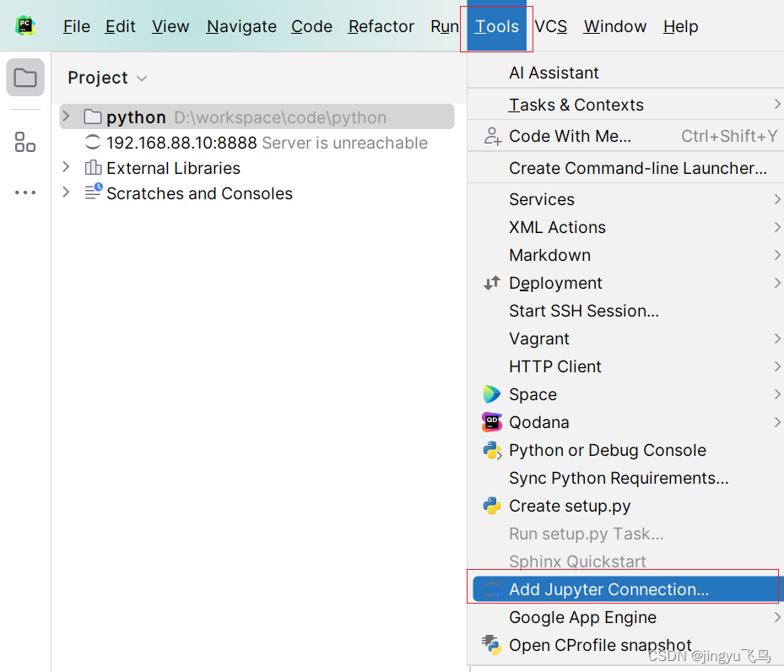Click the More Tool Windows ellipsis icon

pyautogui.click(x=24, y=192)
